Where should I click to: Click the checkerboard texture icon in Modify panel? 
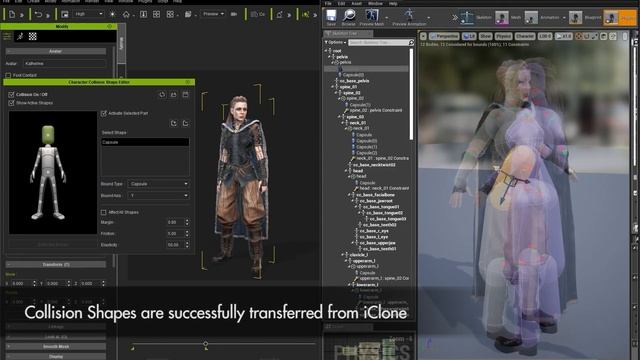(x=33, y=36)
